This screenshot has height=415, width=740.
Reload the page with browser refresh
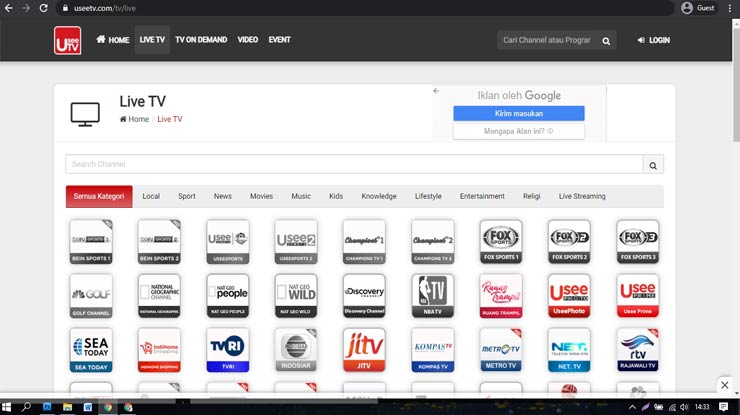coord(43,8)
